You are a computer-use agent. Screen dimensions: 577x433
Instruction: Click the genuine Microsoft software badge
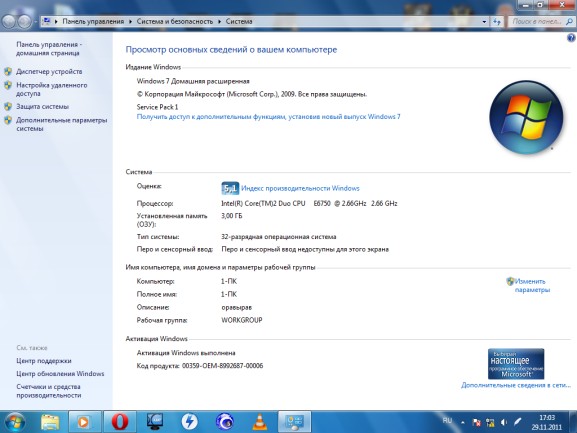[x=516, y=364]
